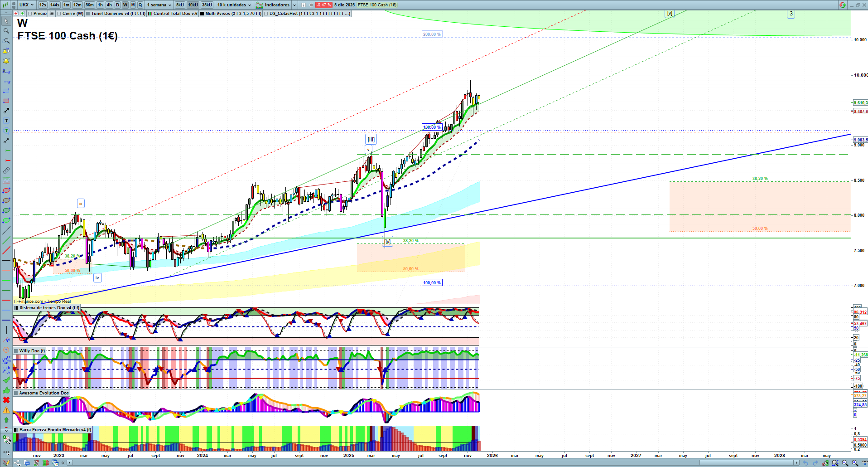Toggle the Precio checkbox

[x=30, y=14]
